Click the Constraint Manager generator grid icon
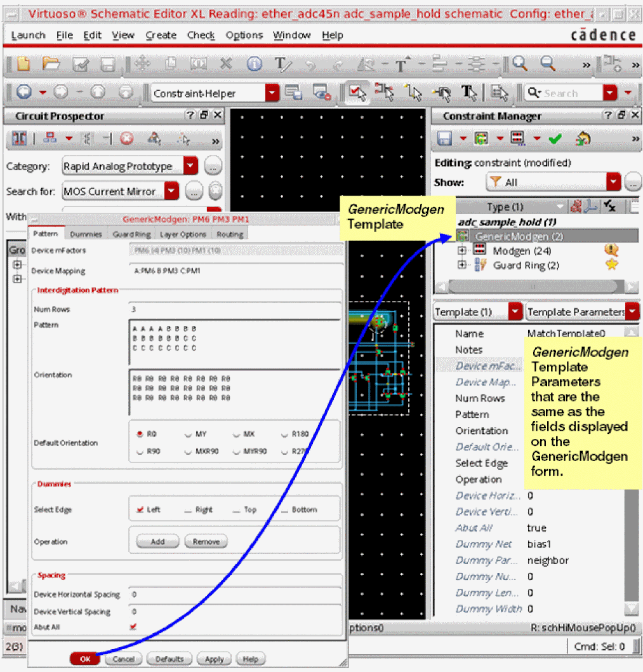Viewport: 643px width, 672px height. [481, 138]
